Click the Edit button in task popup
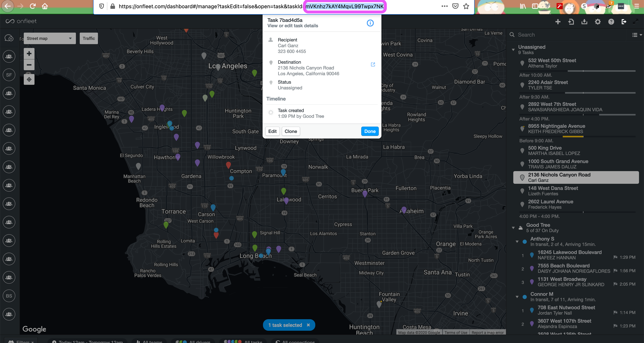Viewport: 644px width, 343px height. 272,131
